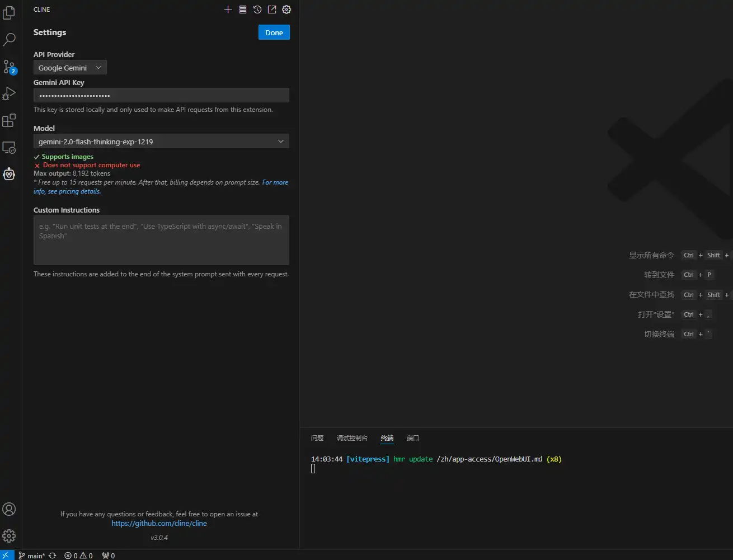Open the 'For more info, see pricing details' link

coord(275,182)
